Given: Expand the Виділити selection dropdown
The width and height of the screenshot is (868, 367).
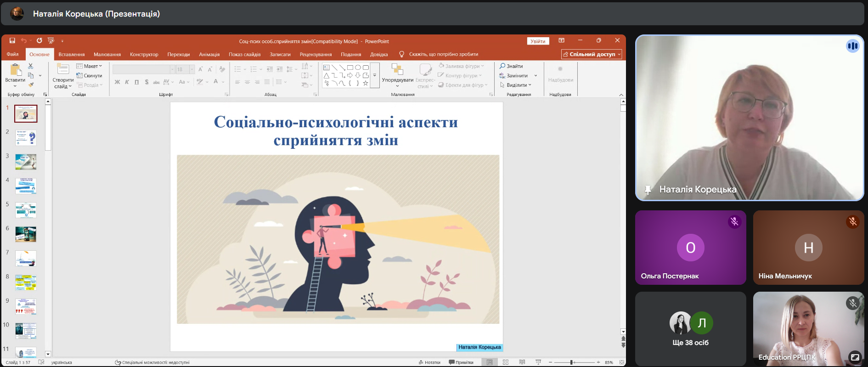Looking at the screenshot, I should coord(519,85).
